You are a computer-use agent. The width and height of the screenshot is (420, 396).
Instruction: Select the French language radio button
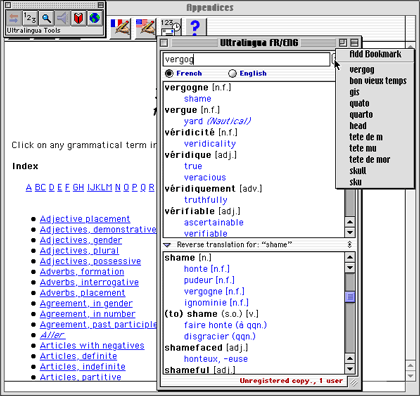pyautogui.click(x=169, y=73)
